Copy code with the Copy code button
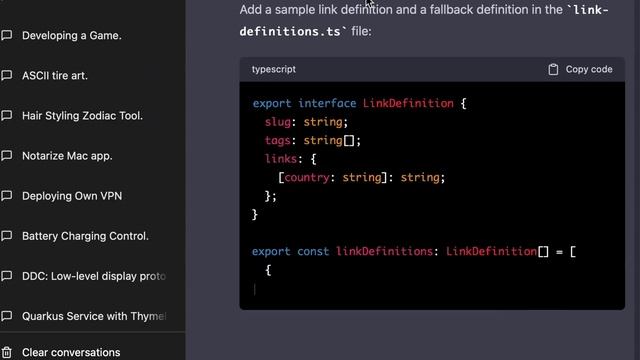The width and height of the screenshot is (640, 360). 580,69
